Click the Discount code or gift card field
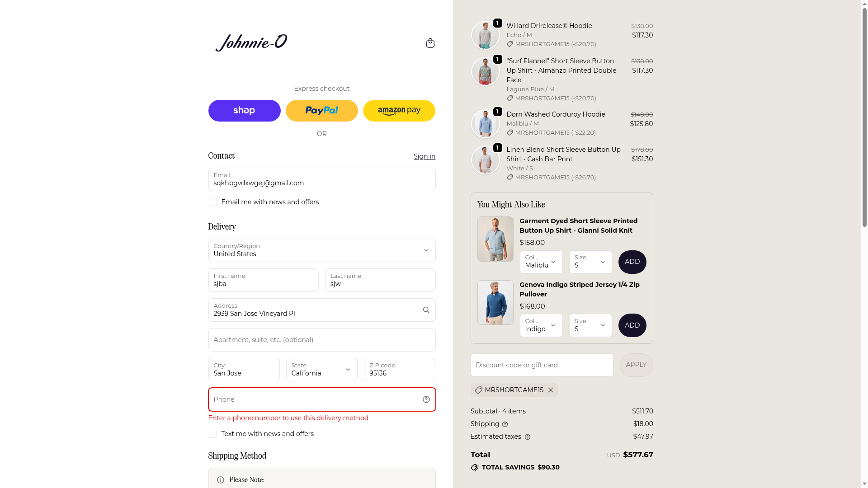Viewport: 868px width, 488px height. point(542,365)
